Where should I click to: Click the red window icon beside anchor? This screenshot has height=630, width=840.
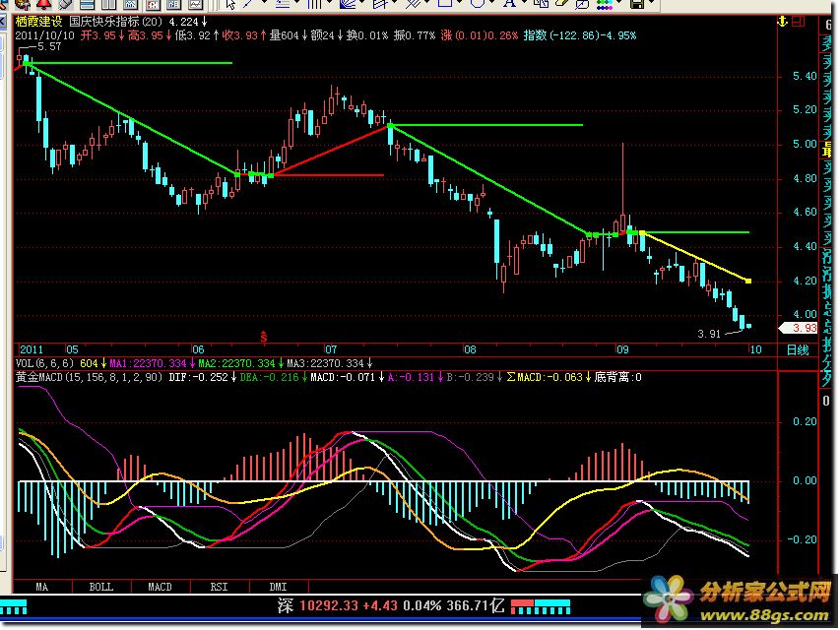(x=799, y=22)
